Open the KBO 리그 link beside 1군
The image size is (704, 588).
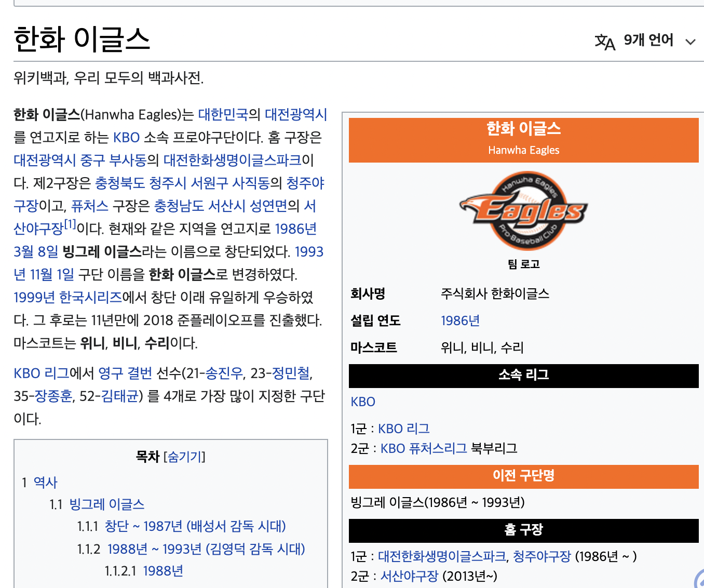click(x=404, y=429)
